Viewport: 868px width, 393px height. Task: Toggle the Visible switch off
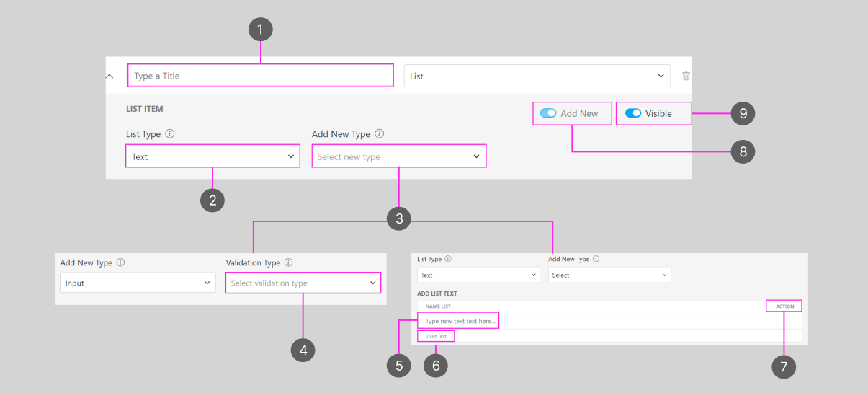633,113
